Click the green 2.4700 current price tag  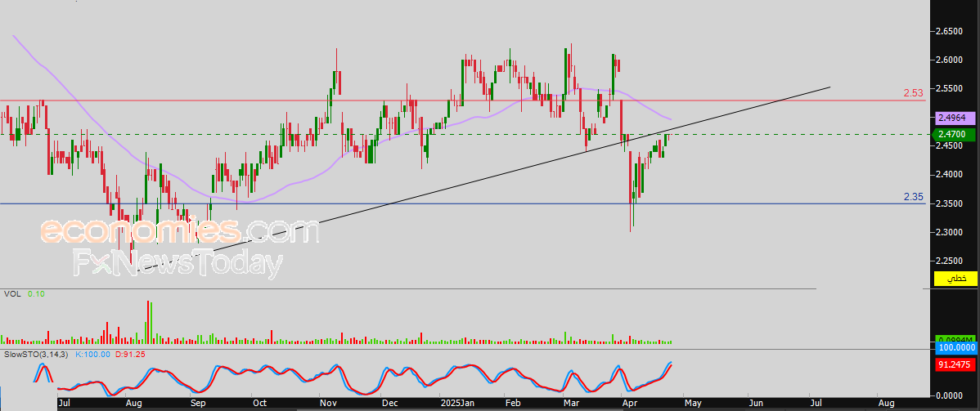point(955,133)
